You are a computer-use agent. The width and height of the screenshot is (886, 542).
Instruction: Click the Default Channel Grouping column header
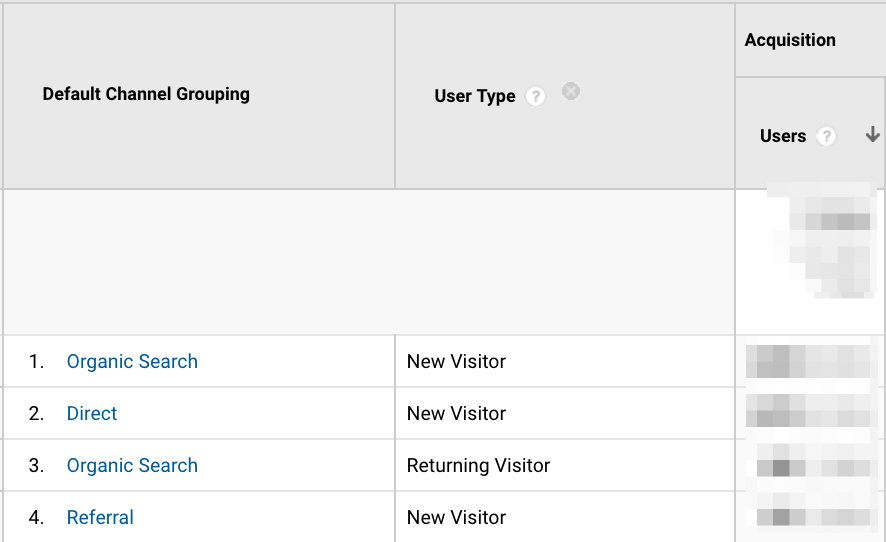146,95
